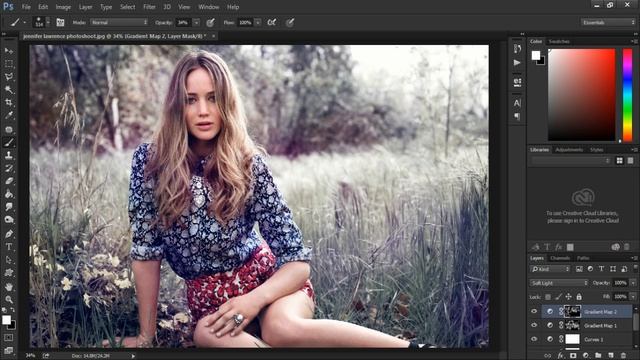Viewport: 640px width, 360px height.
Task: Open the Essentials workspace dropdown
Action: coord(608,22)
